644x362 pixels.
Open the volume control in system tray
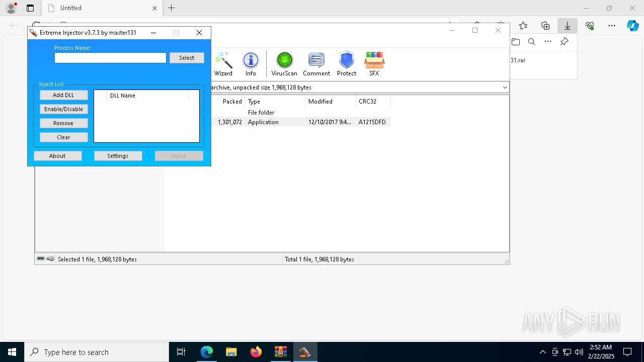(x=579, y=352)
